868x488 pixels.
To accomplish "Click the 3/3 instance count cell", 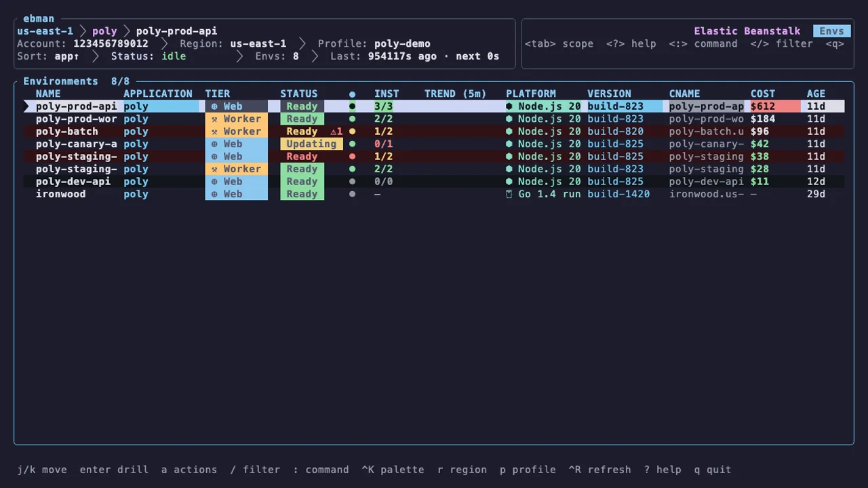I will pos(384,106).
